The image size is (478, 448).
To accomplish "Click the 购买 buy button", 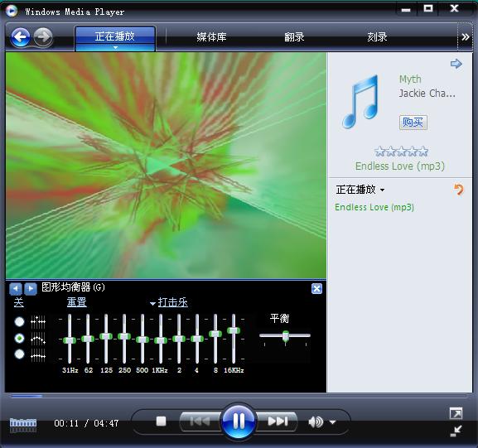I will [x=413, y=123].
